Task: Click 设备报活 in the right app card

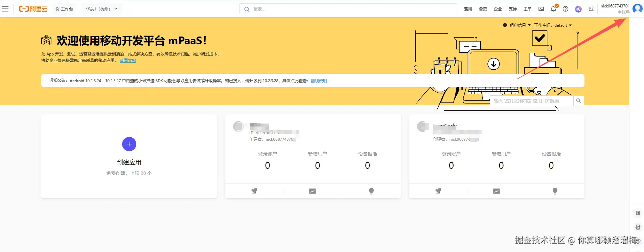Action: tap(551, 154)
